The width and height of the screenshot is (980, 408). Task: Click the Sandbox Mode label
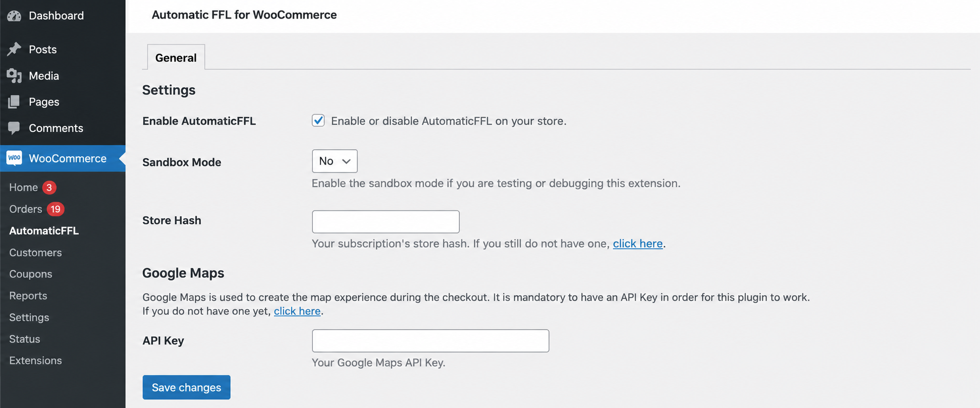click(x=182, y=162)
